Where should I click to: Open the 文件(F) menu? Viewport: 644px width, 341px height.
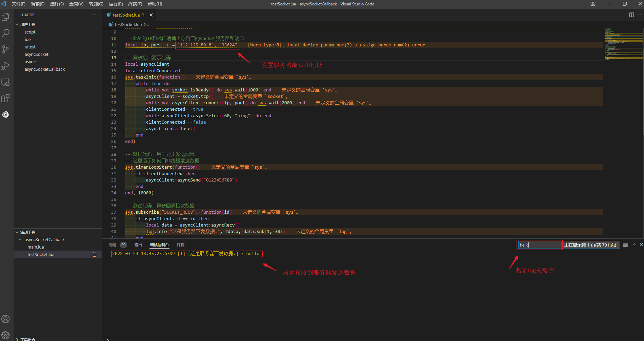[x=19, y=4]
